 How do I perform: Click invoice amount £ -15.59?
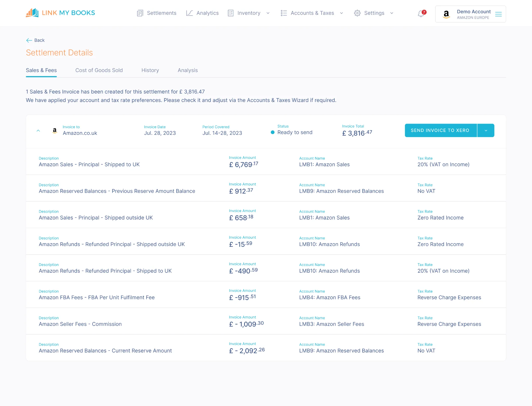click(241, 244)
